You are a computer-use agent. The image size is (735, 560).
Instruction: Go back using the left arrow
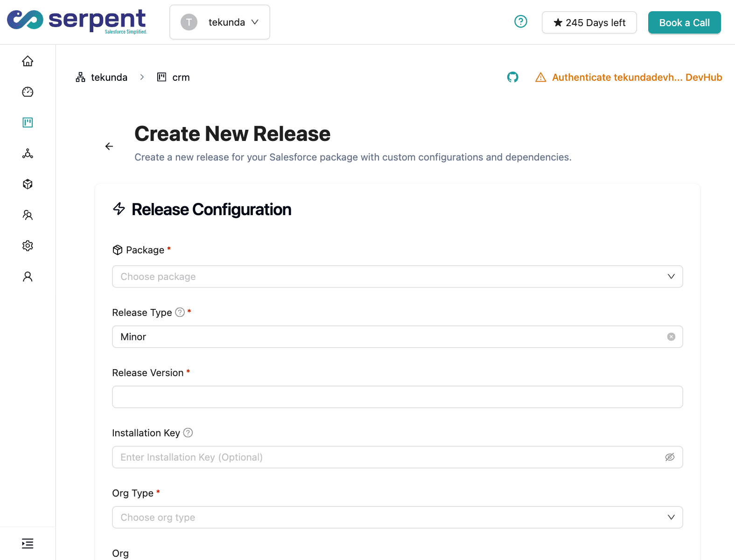click(x=109, y=147)
